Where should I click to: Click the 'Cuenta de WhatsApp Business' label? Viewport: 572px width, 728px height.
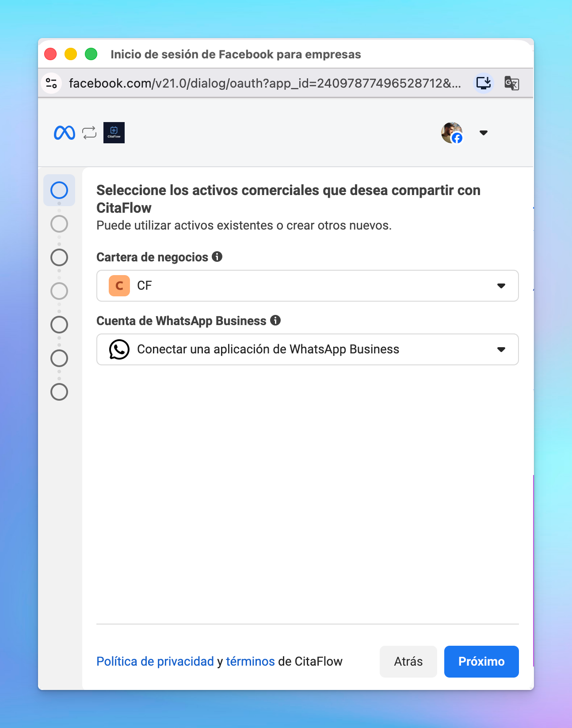[x=181, y=321]
